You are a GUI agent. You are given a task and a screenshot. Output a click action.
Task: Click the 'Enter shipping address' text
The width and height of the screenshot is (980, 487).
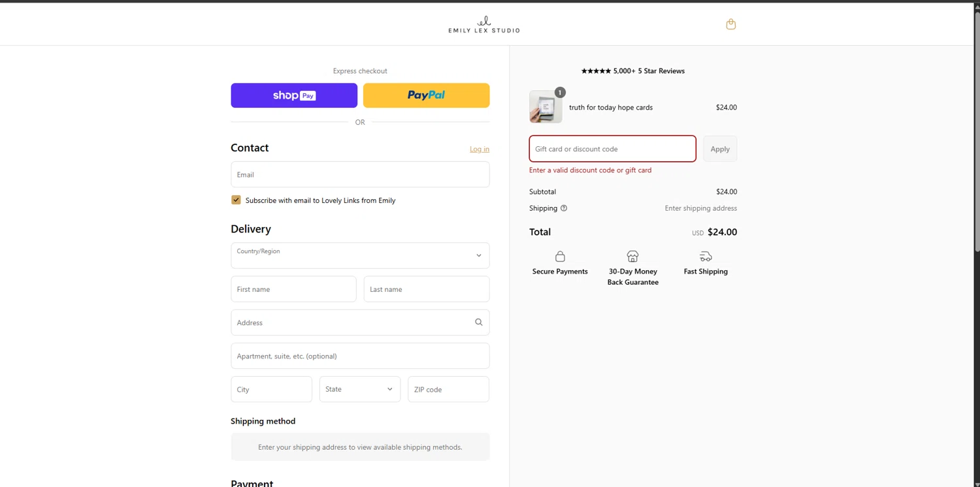click(701, 208)
